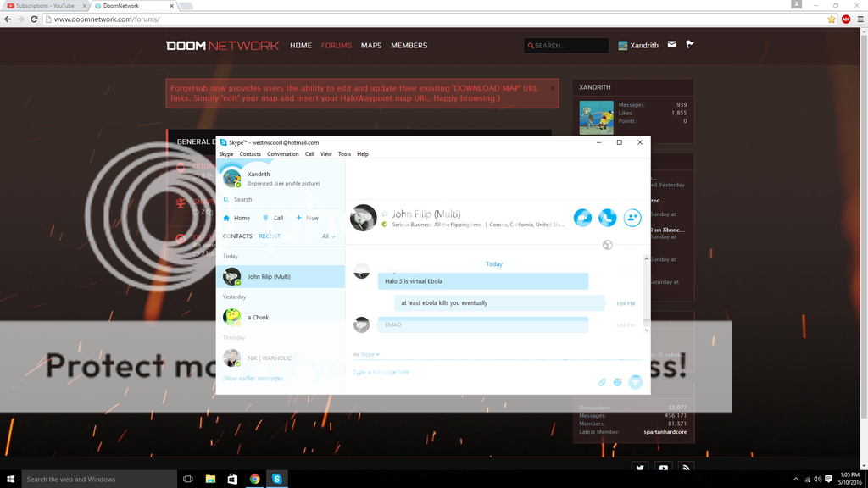Switch to Subscriptions - YouTube browser tab
Viewport: 868px width, 488px height.
click(46, 6)
